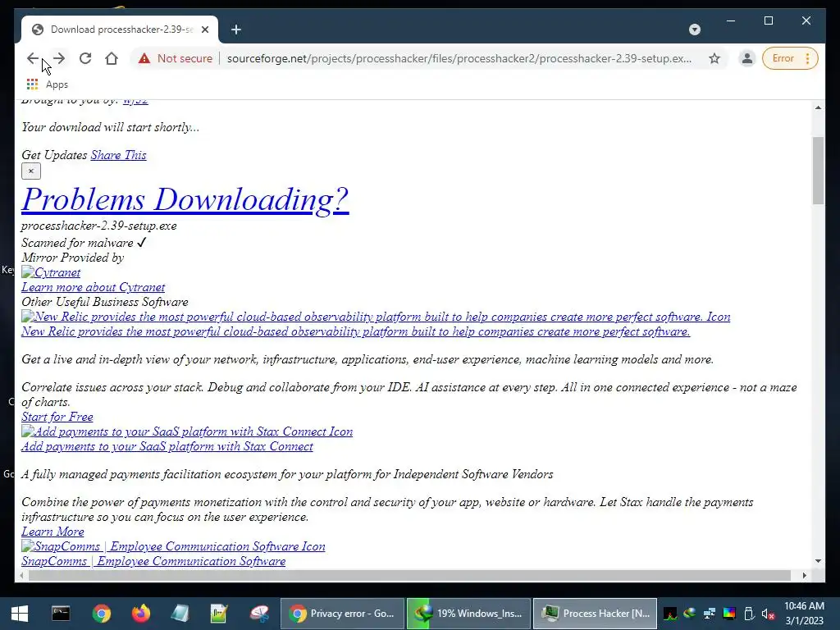The image size is (840, 630).
Task: Click the scroll down arrow
Action: pyautogui.click(x=818, y=561)
